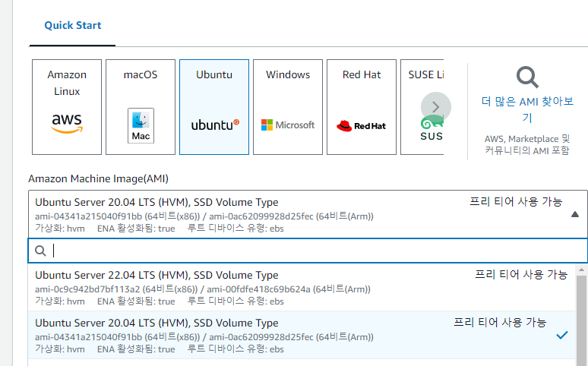Click ami-0c9c942bd7bf113a2 ID text
Image resolution: width=588 pixels, height=366 pixels.
(x=87, y=289)
